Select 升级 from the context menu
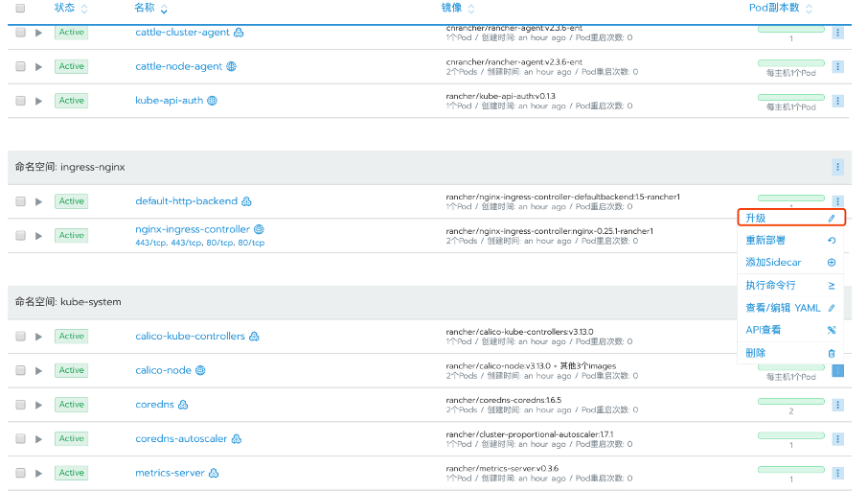Viewport: 868px width, 491px height. (x=791, y=218)
